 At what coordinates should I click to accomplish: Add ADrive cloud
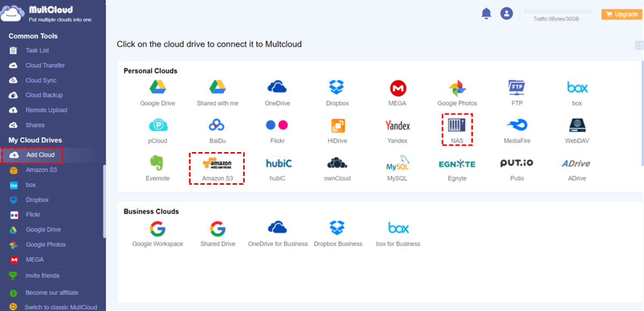click(577, 168)
